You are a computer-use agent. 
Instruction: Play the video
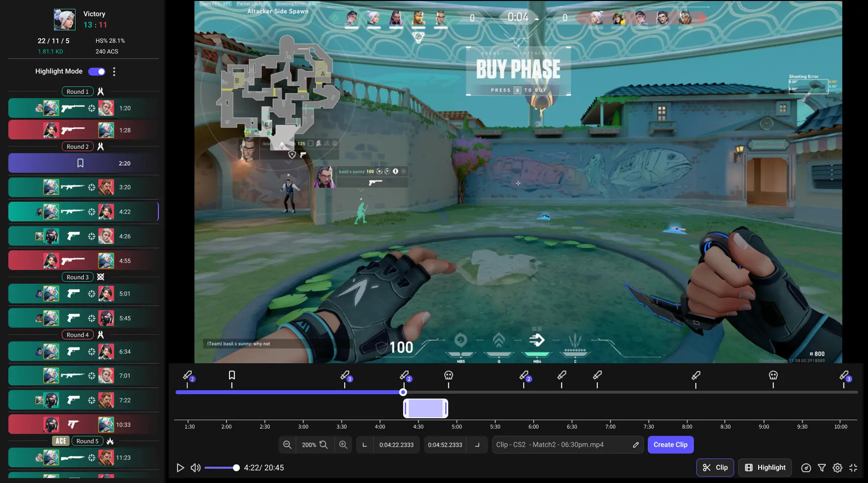pos(180,468)
